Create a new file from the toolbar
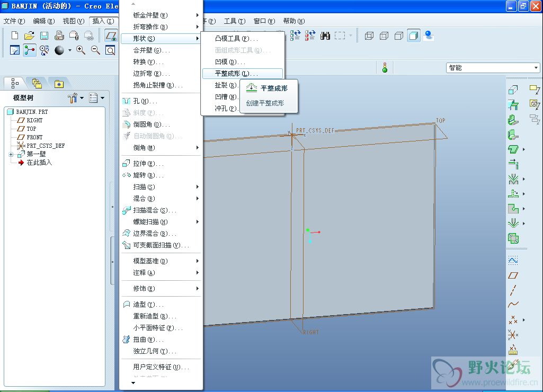This screenshot has height=392, width=543. [x=14, y=35]
